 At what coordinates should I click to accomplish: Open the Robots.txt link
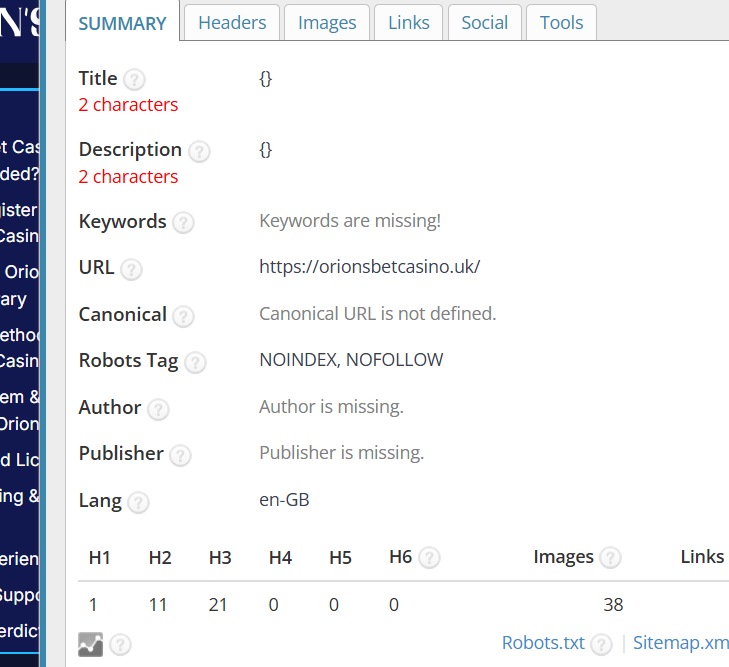543,643
